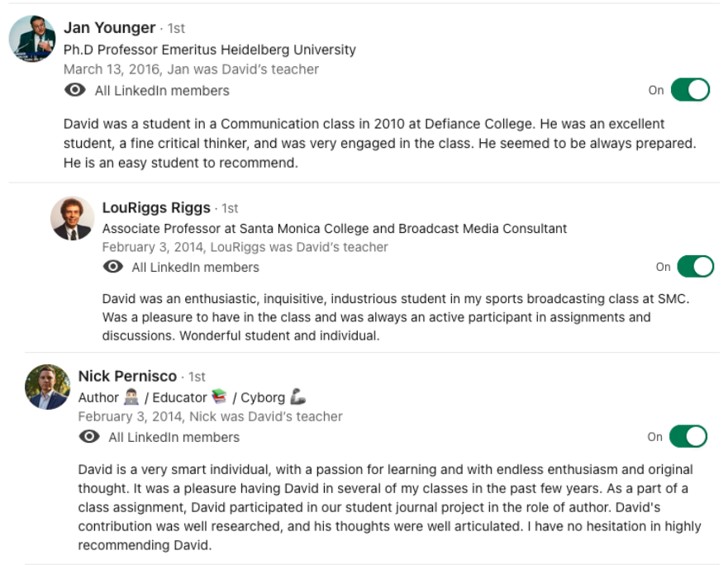728x565 pixels.
Task: Click LouRiggs Riggs' profile photo
Action: 72,218
